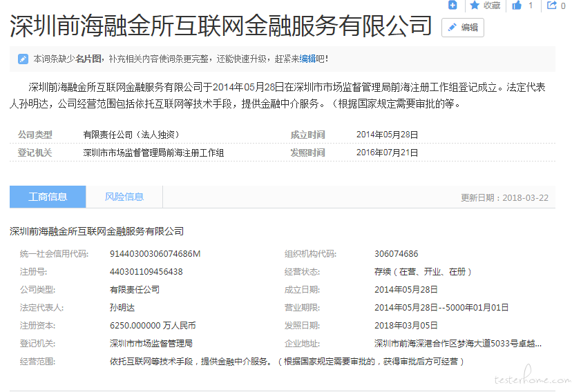Click the issue date 2018年03月05日
The height and width of the screenshot is (392, 572).
406,325
